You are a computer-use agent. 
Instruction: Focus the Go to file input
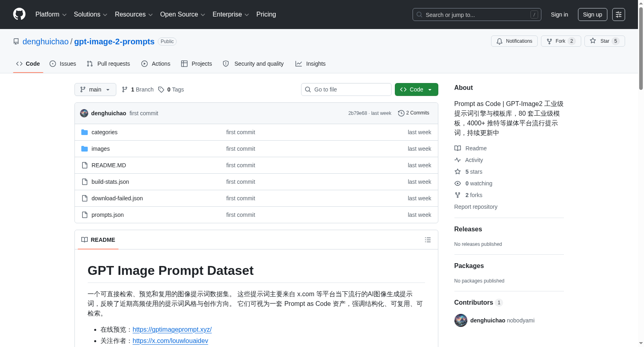click(x=346, y=89)
